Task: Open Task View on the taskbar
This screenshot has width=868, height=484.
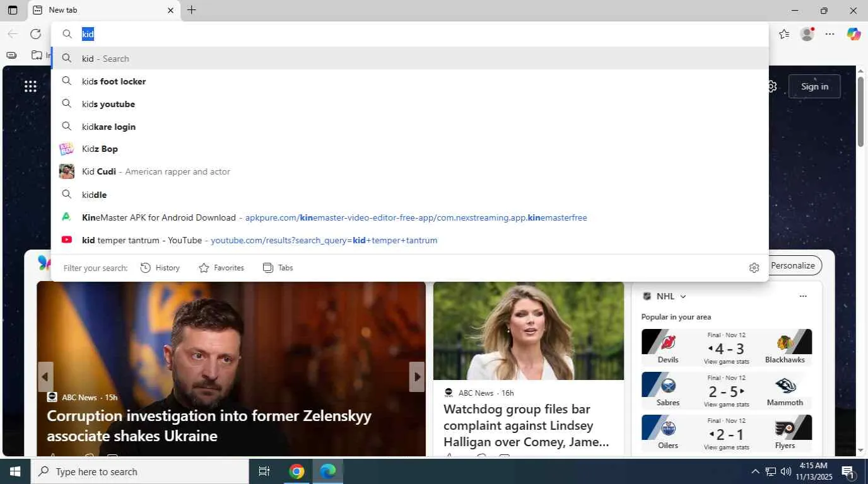Action: click(x=264, y=471)
